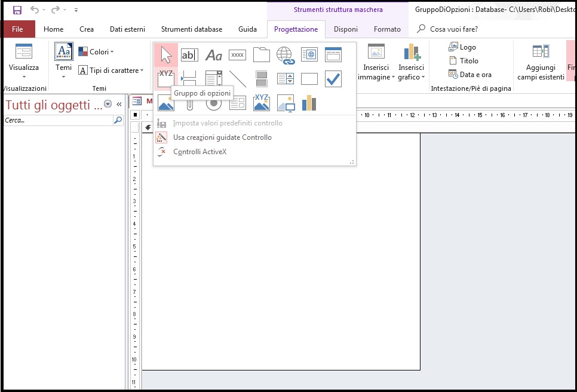Open the Tipi di carattere dropdown
Screen dimensions: 577x392
(111, 71)
